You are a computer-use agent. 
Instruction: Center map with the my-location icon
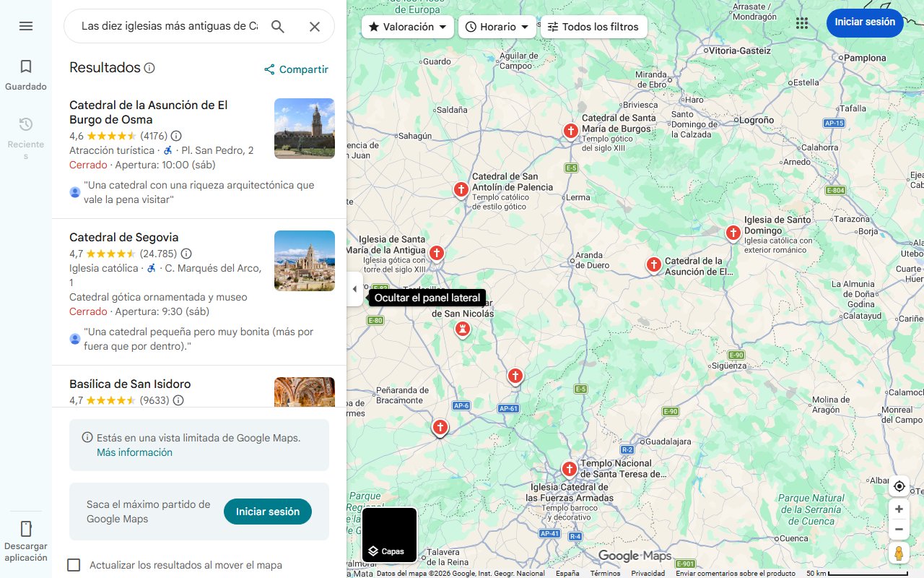point(899,486)
